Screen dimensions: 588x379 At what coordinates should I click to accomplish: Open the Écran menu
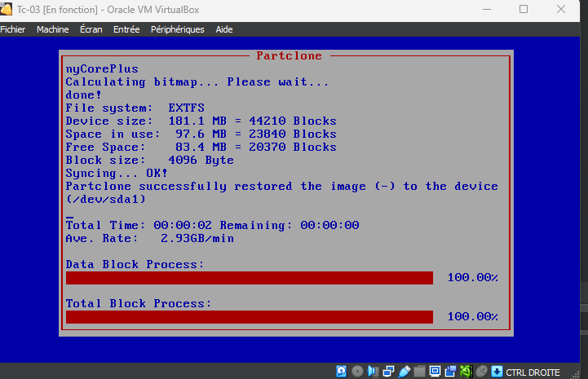tap(91, 29)
